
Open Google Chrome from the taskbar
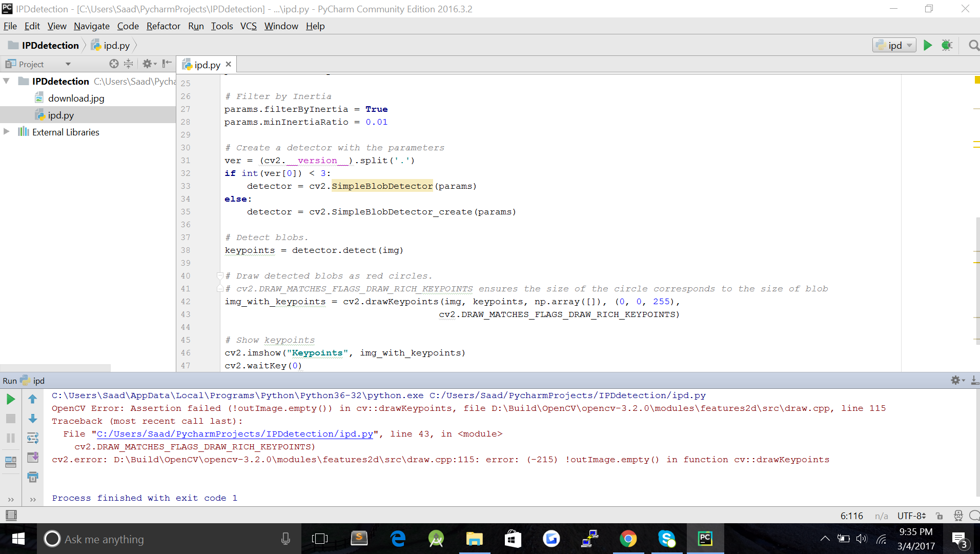click(x=628, y=539)
